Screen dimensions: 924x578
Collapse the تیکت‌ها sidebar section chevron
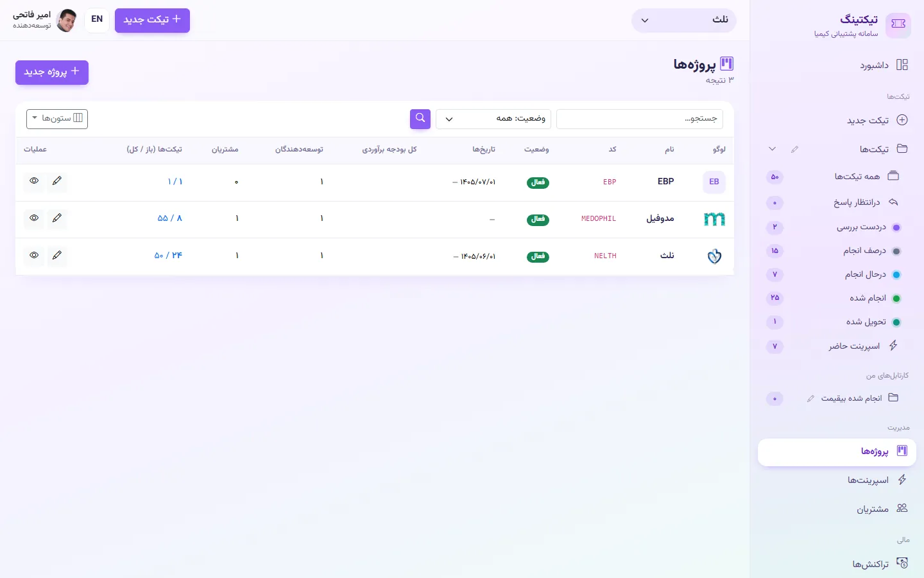point(773,149)
